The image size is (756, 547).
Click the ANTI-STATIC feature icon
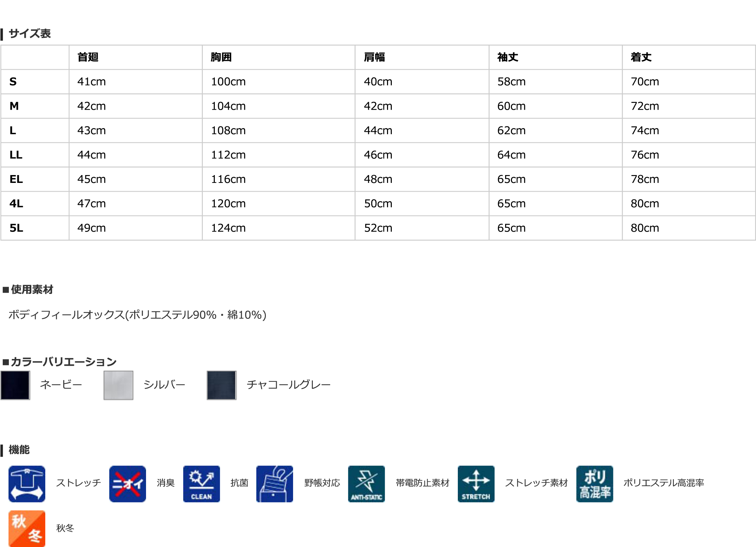(x=367, y=484)
